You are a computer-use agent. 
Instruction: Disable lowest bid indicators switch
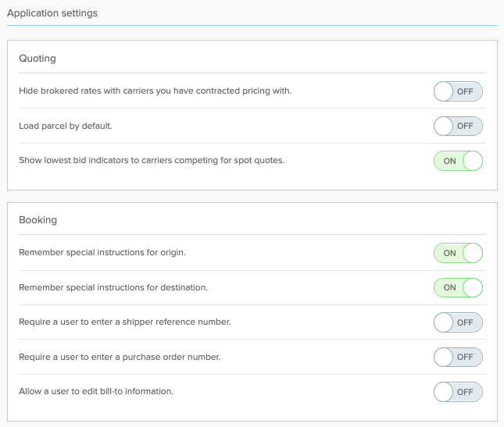coord(458,161)
